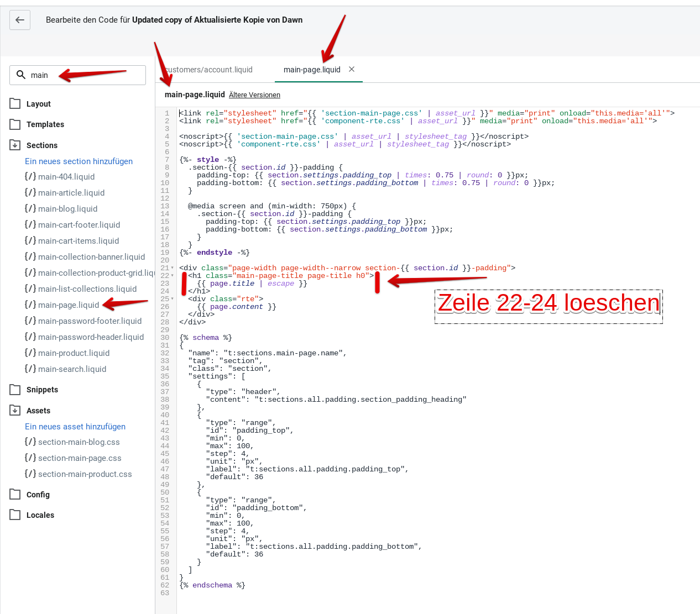This screenshot has width=700, height=614.
Task: Open the Config folder
Action: pyautogui.click(x=30, y=495)
